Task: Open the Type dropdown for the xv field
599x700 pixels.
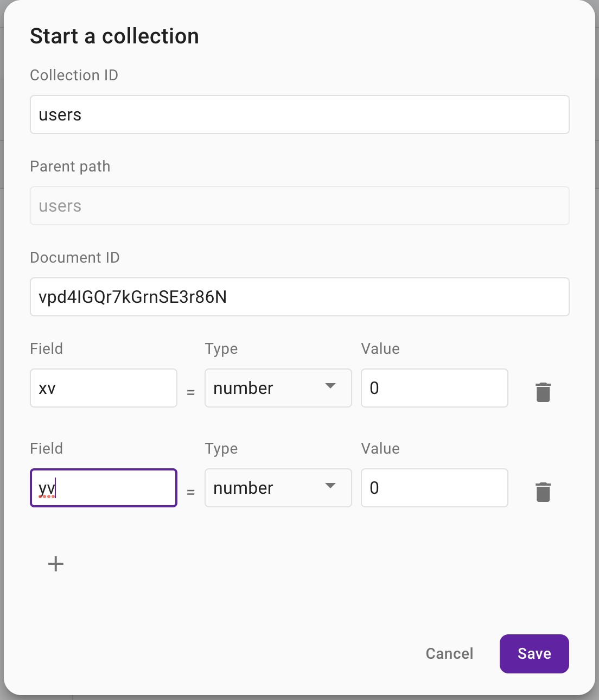Action: (x=278, y=388)
